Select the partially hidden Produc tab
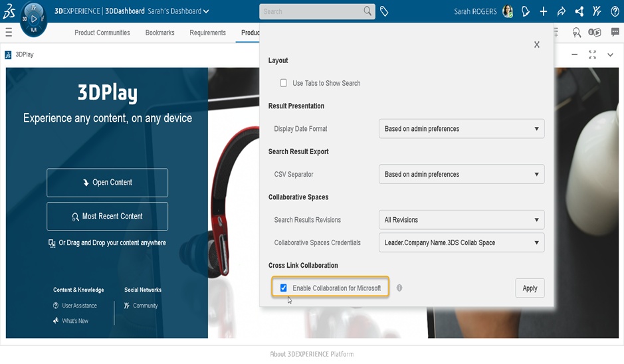This screenshot has width=624, height=364. [250, 33]
